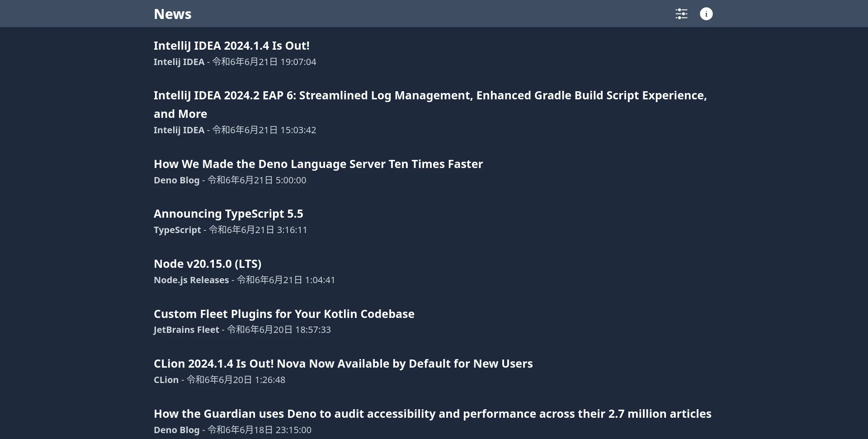Open the Guardian uses Deno article

coord(432,414)
